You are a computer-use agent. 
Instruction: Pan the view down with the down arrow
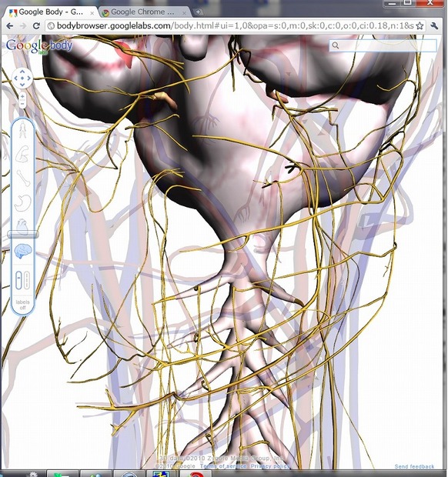(x=22, y=85)
